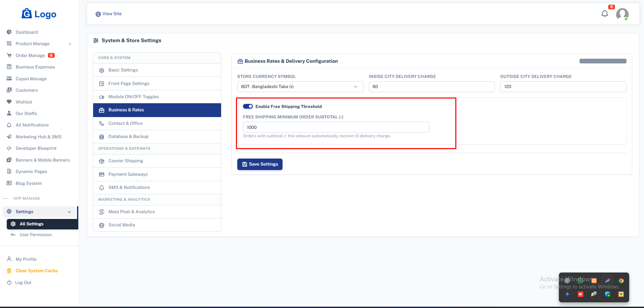Click the user avatar profile icon
644x308 pixels.
(622, 14)
